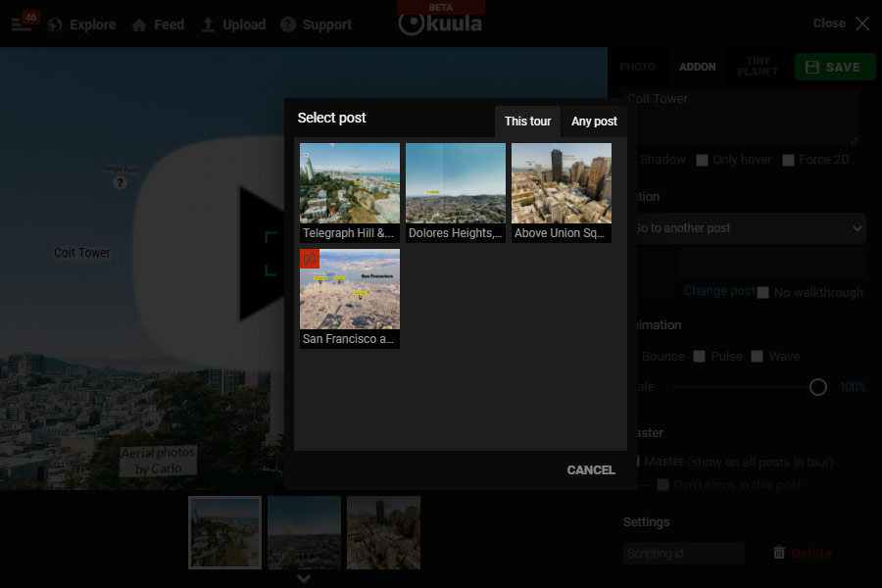882x588 pixels.
Task: Enable No walkthrough checkbox
Action: [x=762, y=293]
